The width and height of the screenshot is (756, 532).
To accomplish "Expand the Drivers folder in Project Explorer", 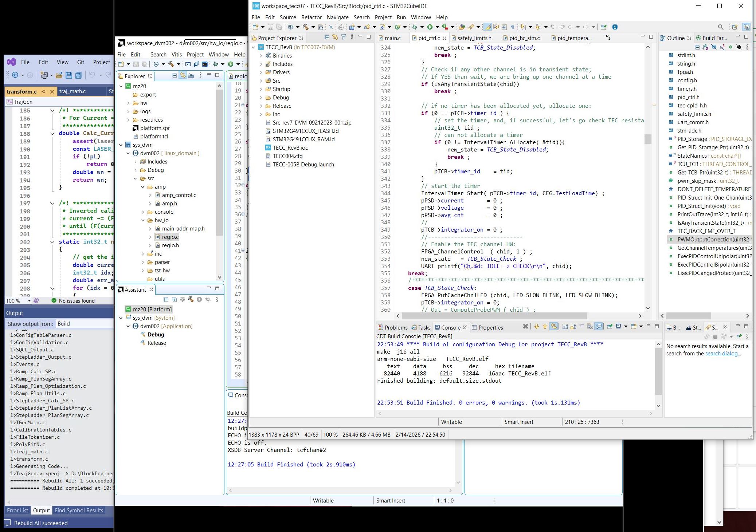I will pyautogui.click(x=261, y=72).
